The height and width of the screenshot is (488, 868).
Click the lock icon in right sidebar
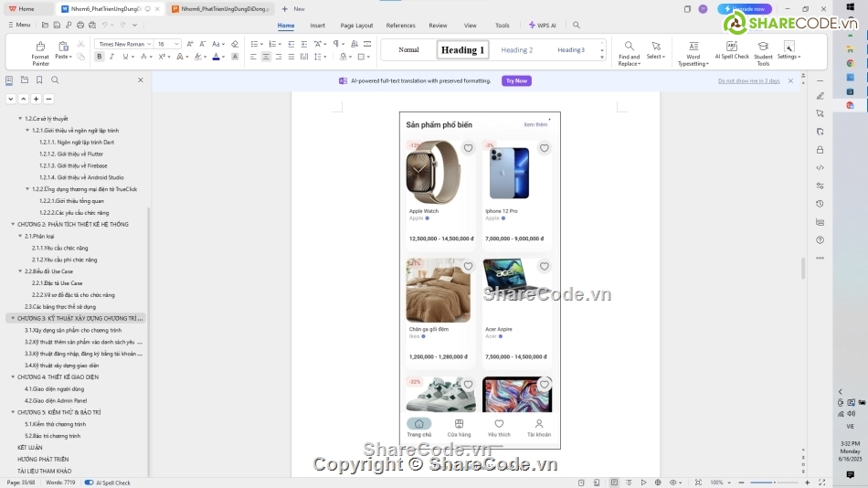[820, 150]
